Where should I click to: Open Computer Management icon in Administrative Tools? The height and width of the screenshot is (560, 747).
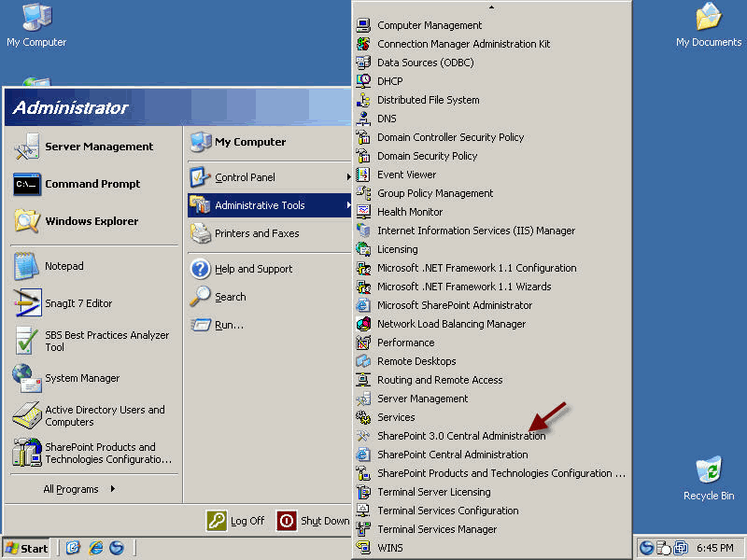[x=363, y=25]
